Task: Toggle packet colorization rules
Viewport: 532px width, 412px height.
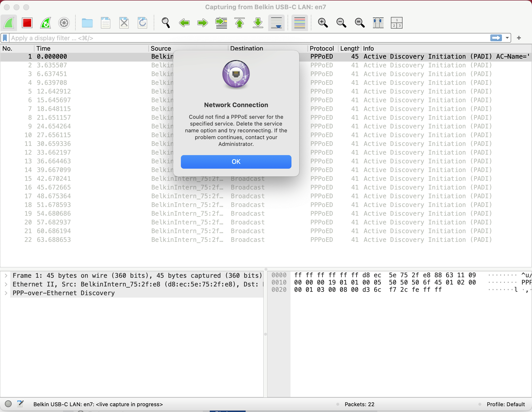Action: coord(300,23)
